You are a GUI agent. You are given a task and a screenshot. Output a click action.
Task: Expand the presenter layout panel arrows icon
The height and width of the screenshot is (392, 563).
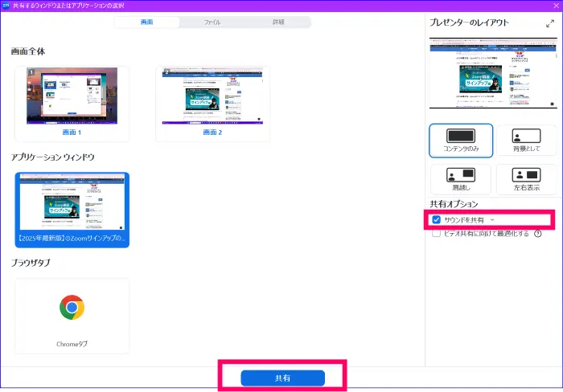(x=549, y=23)
